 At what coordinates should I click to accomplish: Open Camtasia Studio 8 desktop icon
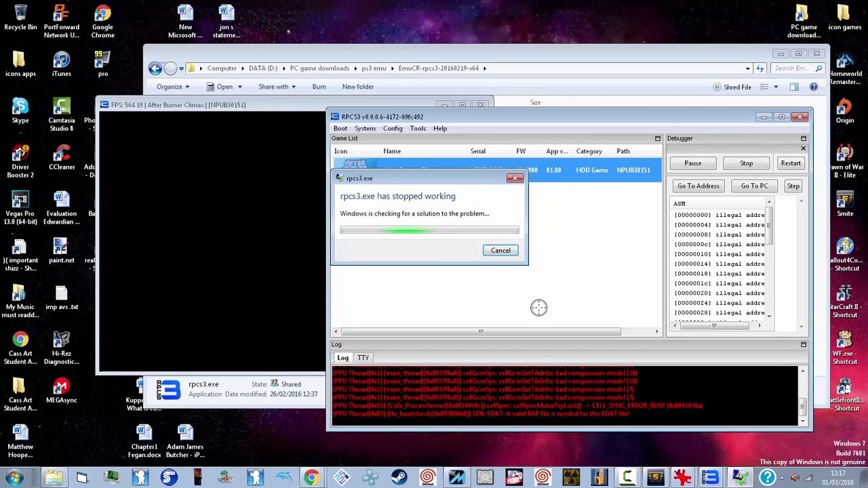(61, 115)
